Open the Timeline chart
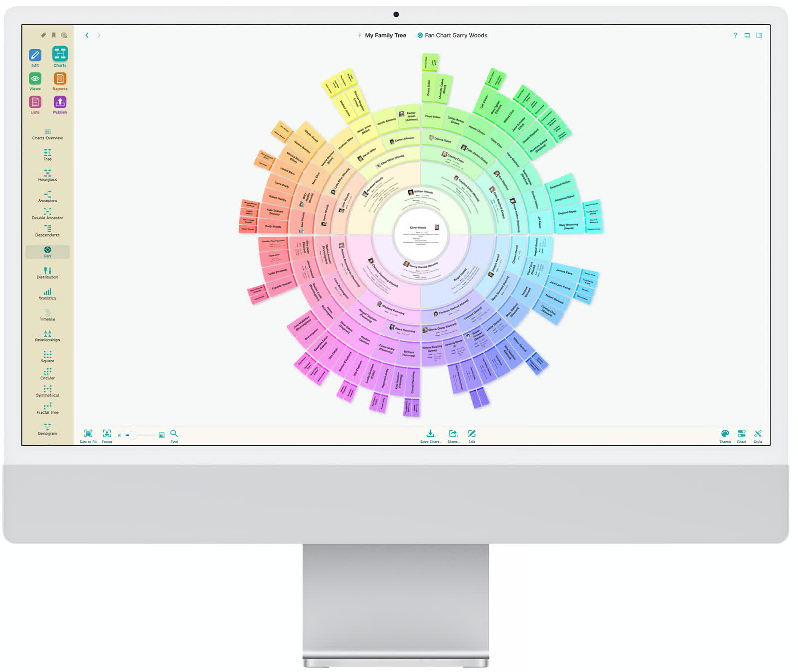This screenshot has height=672, width=798. click(x=47, y=315)
